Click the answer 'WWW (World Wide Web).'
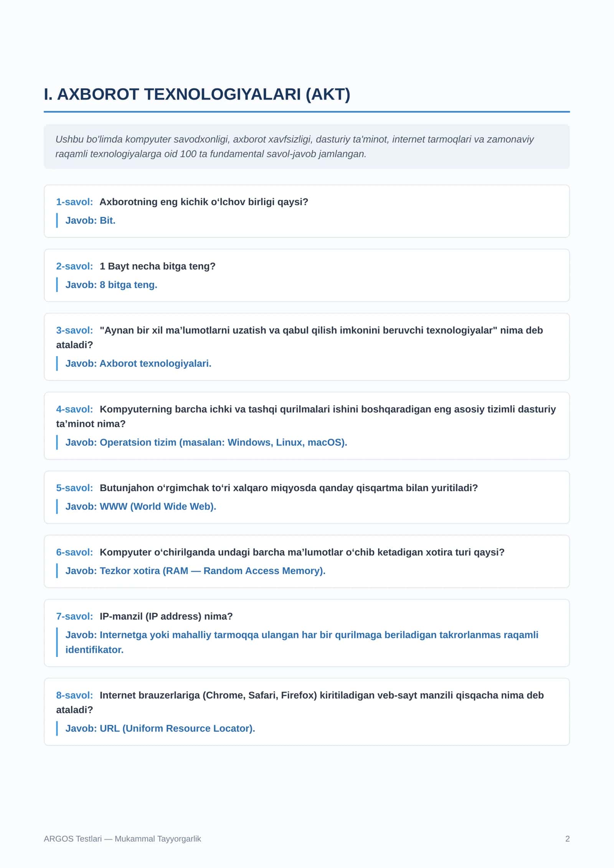Viewport: 614px width, 868px height. click(158, 507)
